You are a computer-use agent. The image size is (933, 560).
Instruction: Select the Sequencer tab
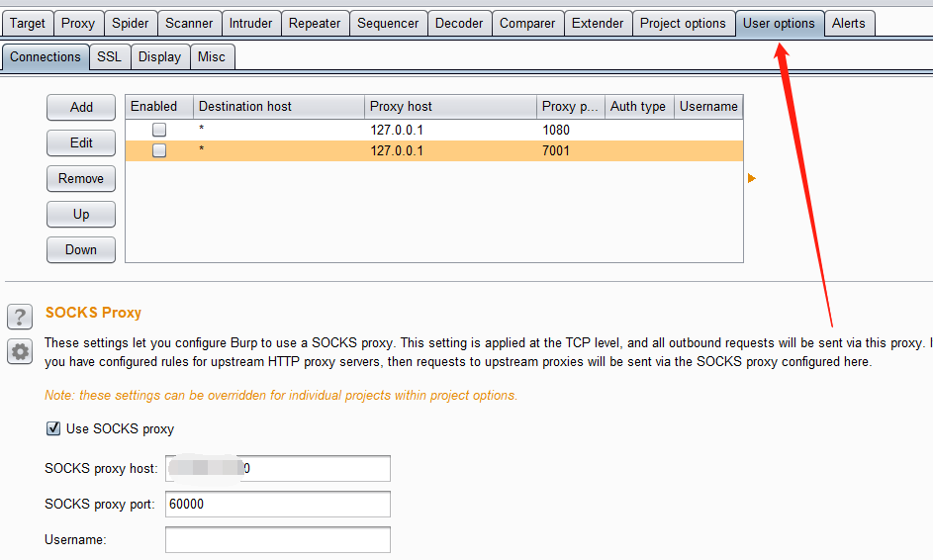388,23
